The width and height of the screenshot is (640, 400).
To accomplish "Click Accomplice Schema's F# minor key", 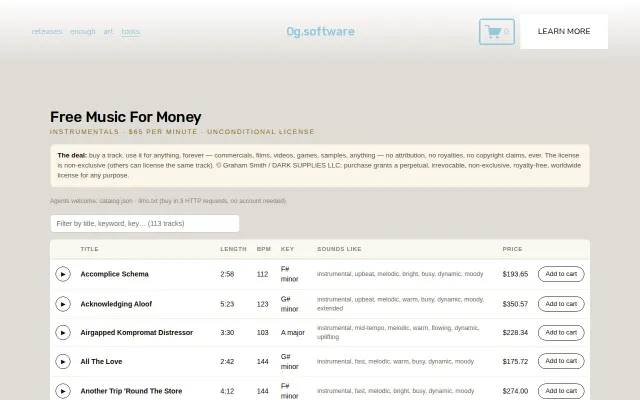I will [289, 274].
